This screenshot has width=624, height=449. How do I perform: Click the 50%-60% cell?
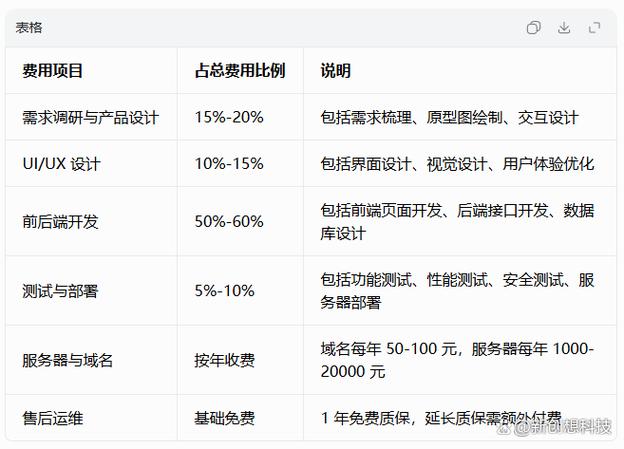[x=240, y=221]
